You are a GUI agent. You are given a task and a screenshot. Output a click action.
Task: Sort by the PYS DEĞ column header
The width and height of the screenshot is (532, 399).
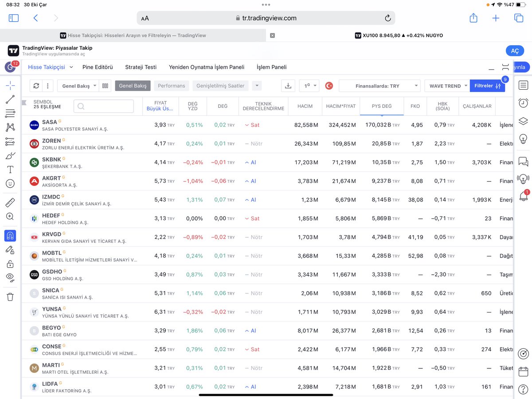click(x=382, y=106)
